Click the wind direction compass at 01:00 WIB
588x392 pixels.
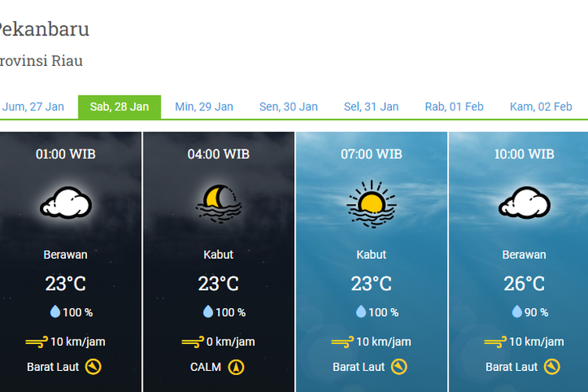94,366
